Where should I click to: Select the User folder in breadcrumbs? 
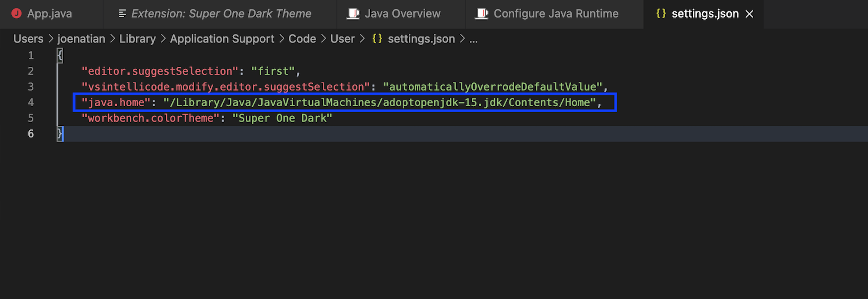(x=342, y=39)
